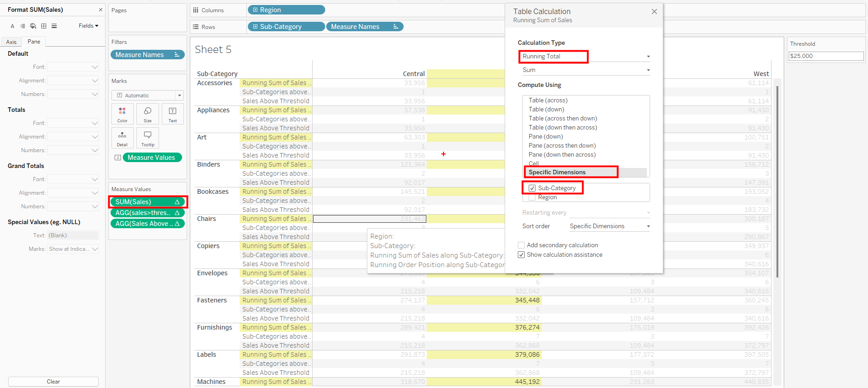Click the Color button on Marks card
Screen dimensions: 868x388
coord(122,114)
